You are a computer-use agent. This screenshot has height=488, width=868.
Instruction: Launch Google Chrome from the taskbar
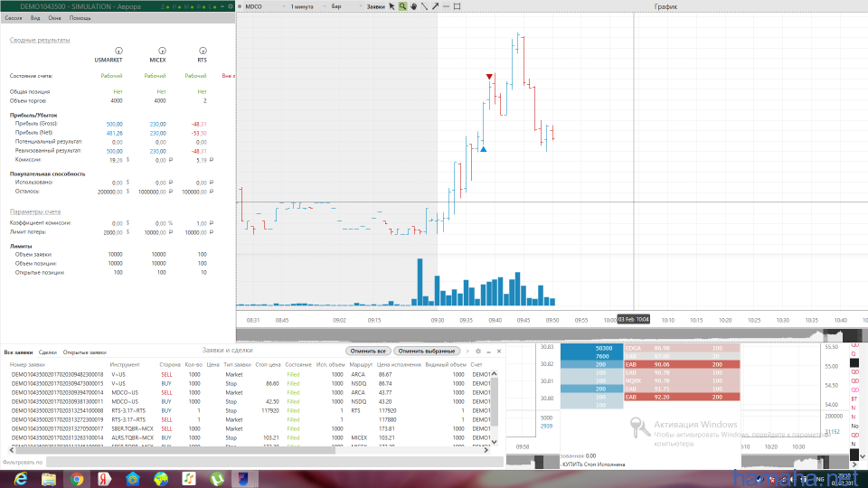[x=78, y=478]
